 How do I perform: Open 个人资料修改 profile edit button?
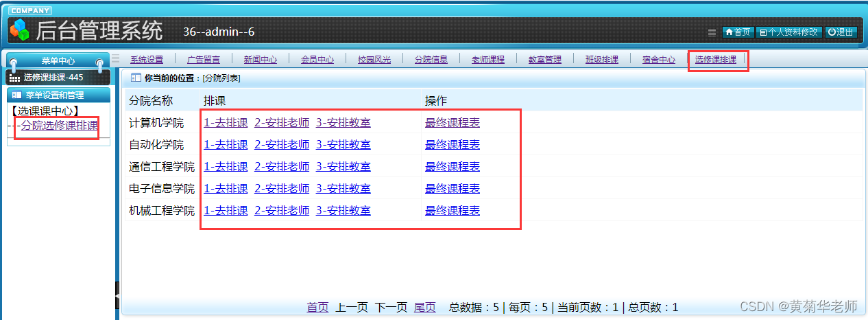click(789, 32)
